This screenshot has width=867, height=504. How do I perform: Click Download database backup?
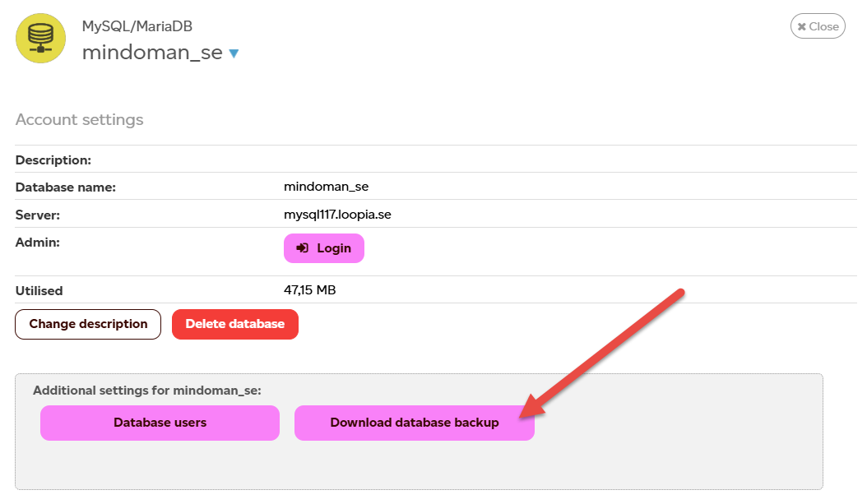pyautogui.click(x=415, y=423)
